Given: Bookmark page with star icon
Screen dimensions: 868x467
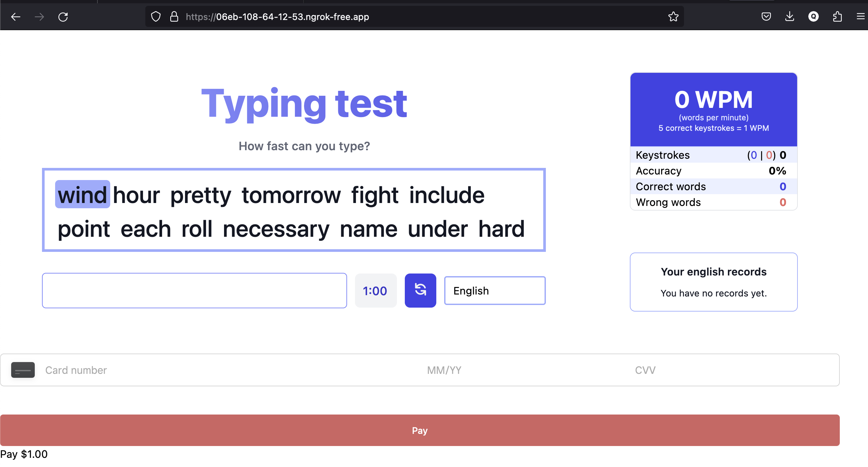Looking at the screenshot, I should (x=673, y=17).
